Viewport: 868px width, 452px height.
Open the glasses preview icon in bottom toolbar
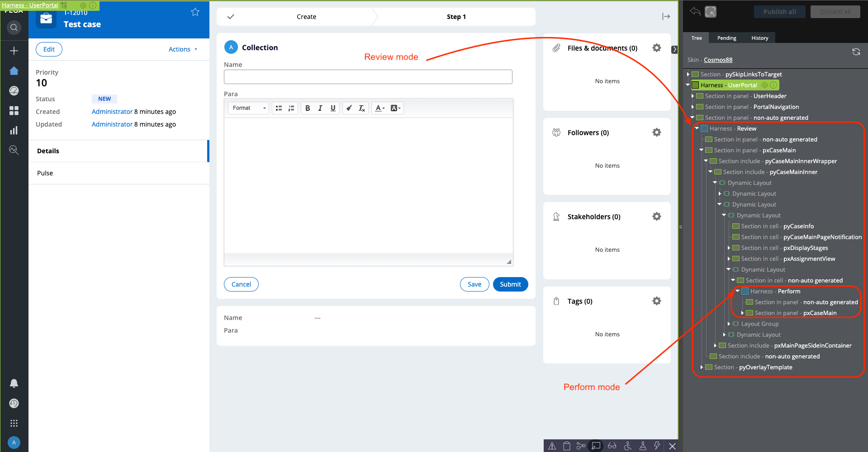(x=612, y=446)
